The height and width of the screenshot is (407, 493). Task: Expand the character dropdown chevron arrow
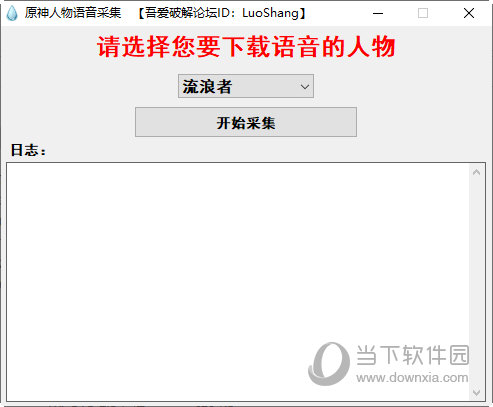(x=304, y=87)
